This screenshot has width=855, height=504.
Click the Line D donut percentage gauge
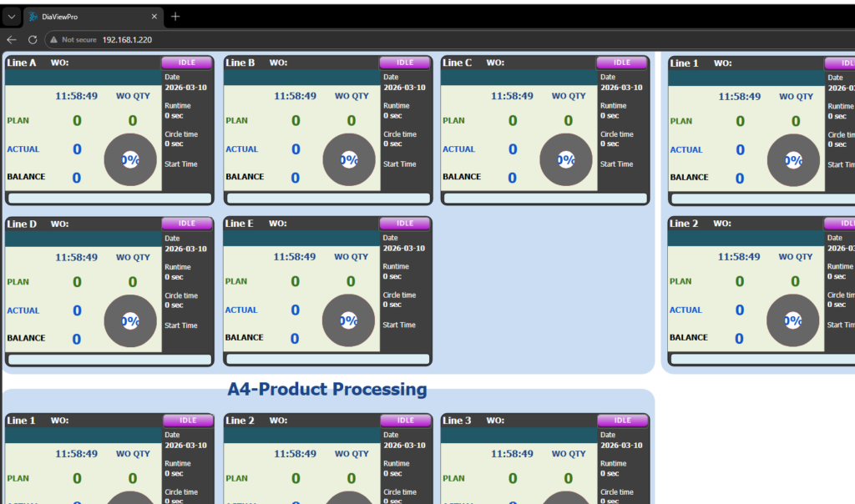130,321
